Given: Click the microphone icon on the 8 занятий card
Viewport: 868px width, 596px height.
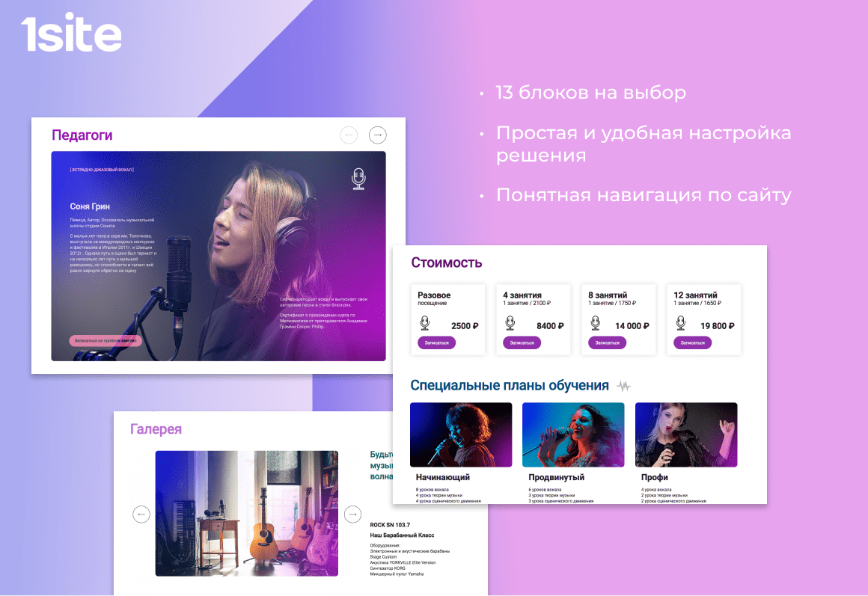Looking at the screenshot, I should pyautogui.click(x=596, y=322).
